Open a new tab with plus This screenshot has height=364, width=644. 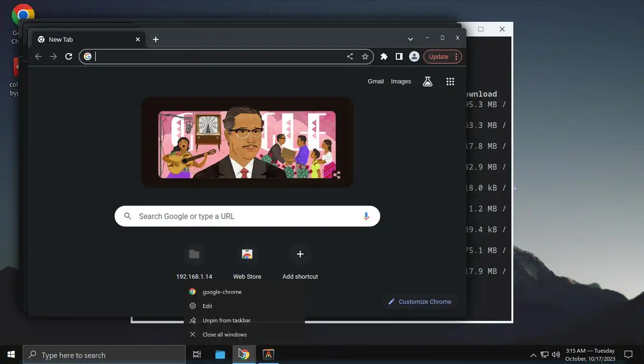pos(156,39)
